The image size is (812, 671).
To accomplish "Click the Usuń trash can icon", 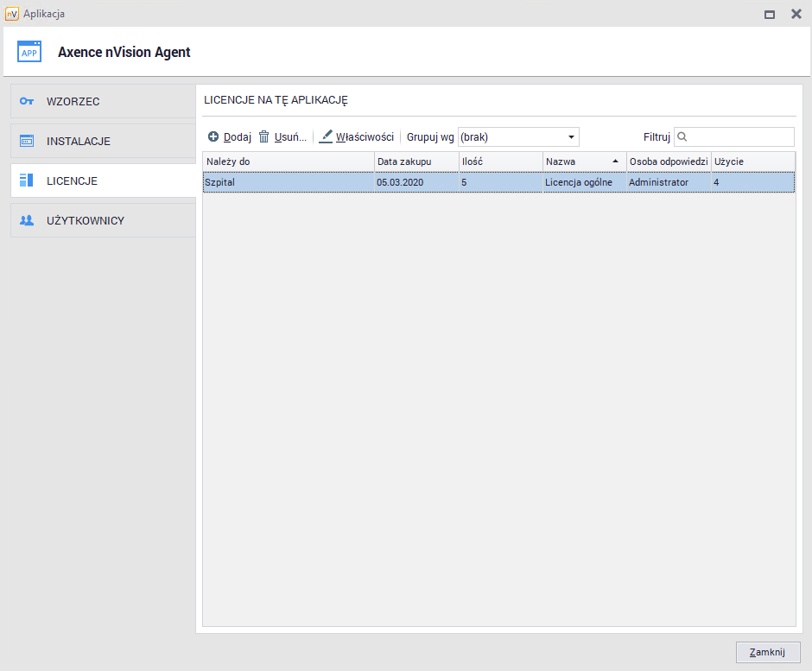I will point(264,137).
